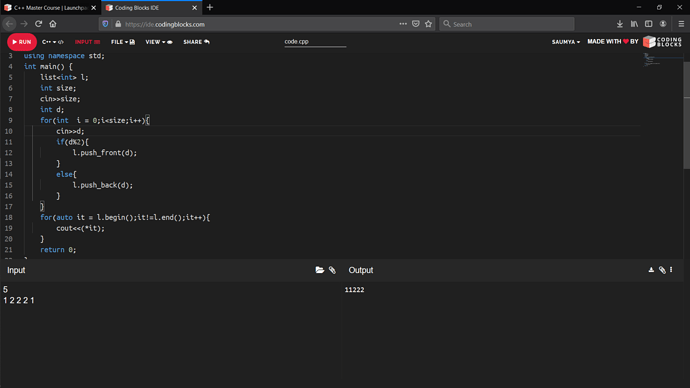This screenshot has width=690, height=388.
Task: Open the C++ language dropdown
Action: click(52, 42)
